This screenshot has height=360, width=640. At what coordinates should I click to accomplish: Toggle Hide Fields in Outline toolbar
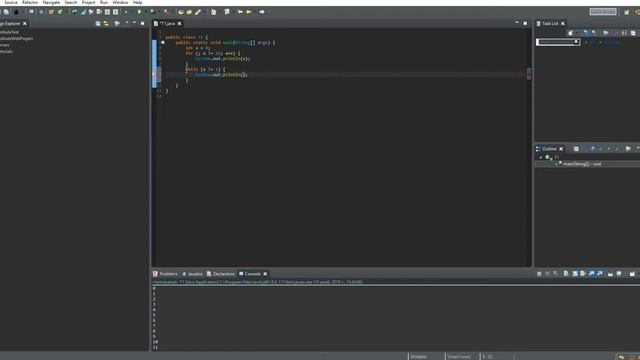[x=592, y=149]
